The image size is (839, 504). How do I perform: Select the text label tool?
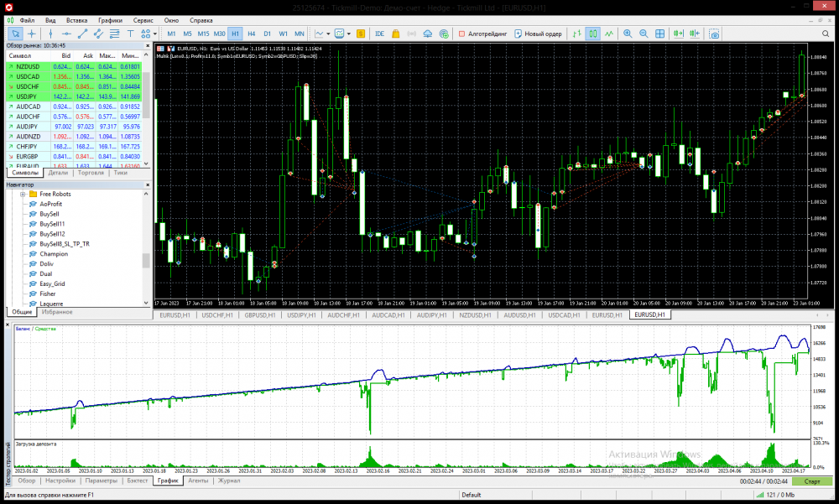(x=130, y=34)
